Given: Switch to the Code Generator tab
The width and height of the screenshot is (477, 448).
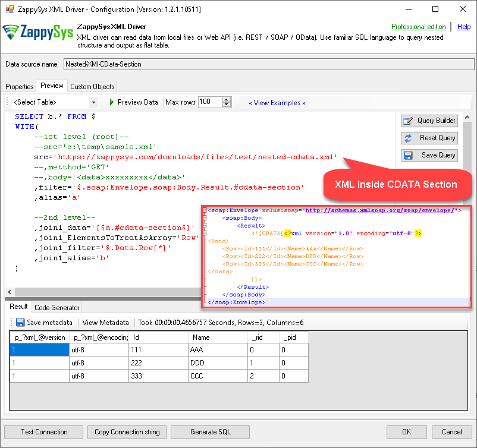Looking at the screenshot, I should coord(57,308).
